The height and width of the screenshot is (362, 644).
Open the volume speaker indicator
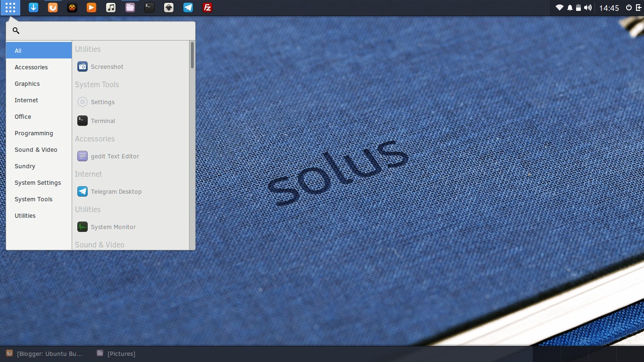[x=588, y=8]
